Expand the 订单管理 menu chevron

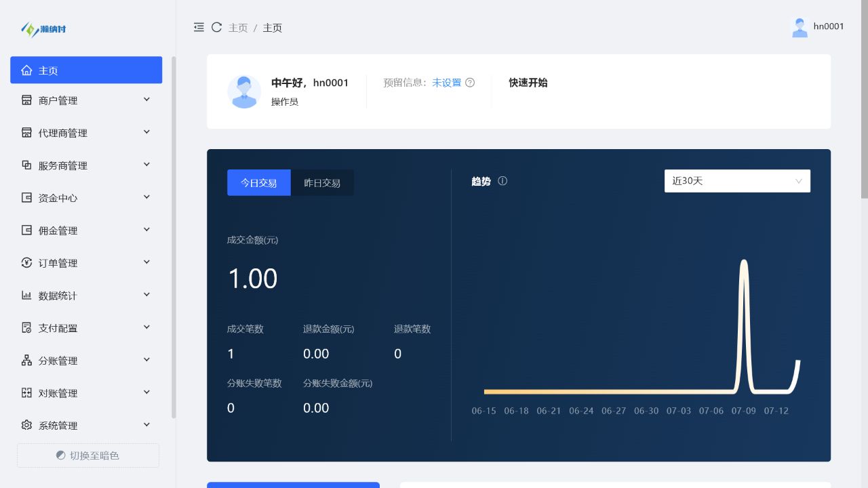146,262
